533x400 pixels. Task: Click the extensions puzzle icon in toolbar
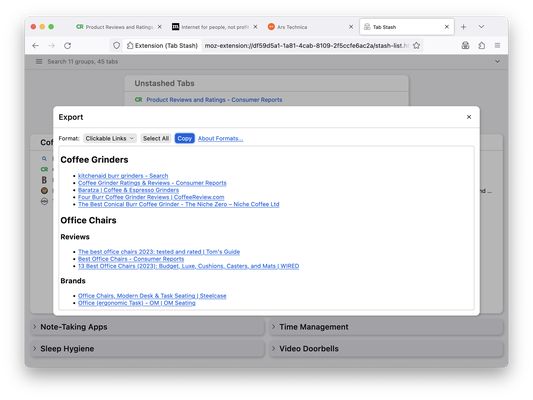tap(482, 46)
